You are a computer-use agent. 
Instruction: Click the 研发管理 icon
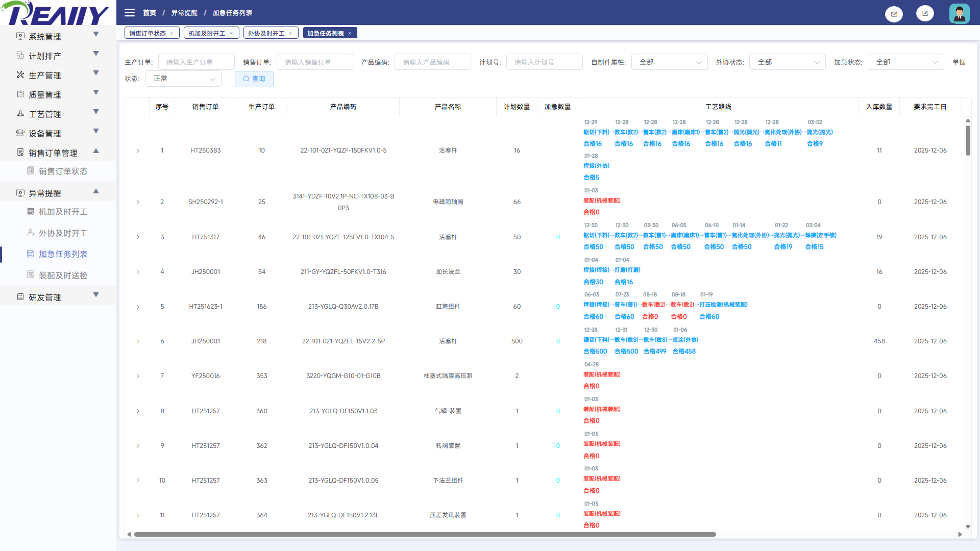coord(20,297)
